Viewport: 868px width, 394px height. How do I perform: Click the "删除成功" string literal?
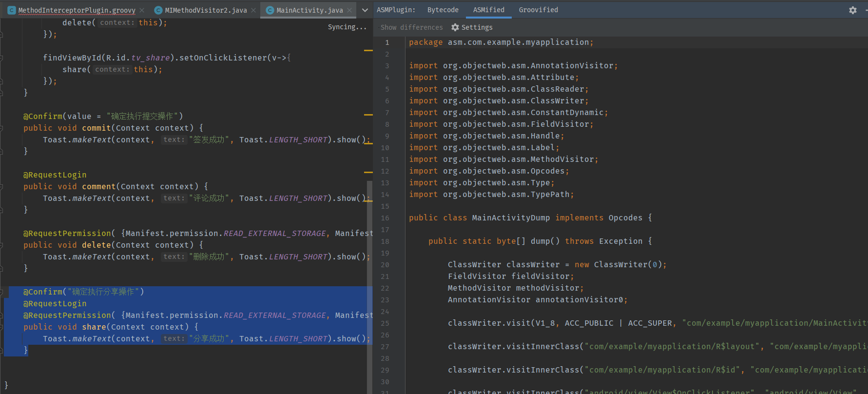coord(209,257)
